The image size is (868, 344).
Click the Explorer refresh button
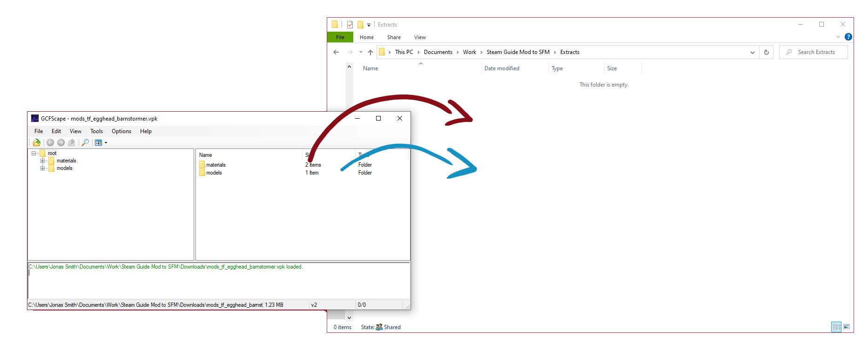coord(767,52)
